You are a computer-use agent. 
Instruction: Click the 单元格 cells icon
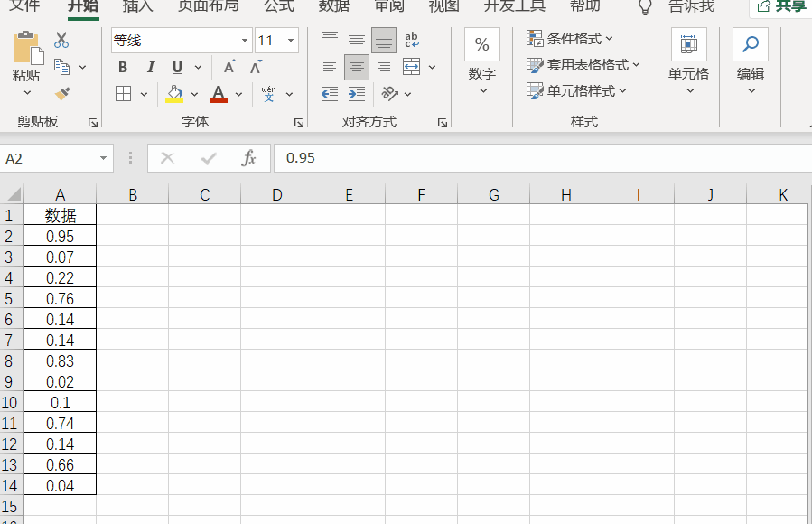point(689,44)
